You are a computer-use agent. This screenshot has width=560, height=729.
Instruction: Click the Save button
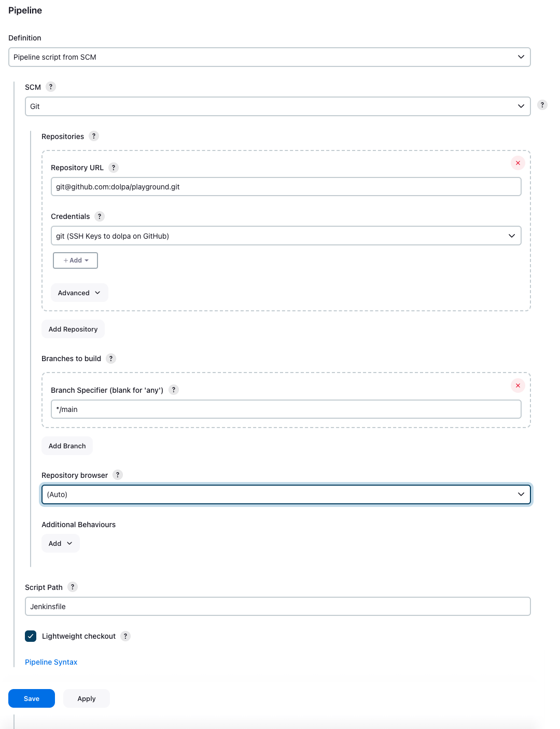pyautogui.click(x=32, y=698)
